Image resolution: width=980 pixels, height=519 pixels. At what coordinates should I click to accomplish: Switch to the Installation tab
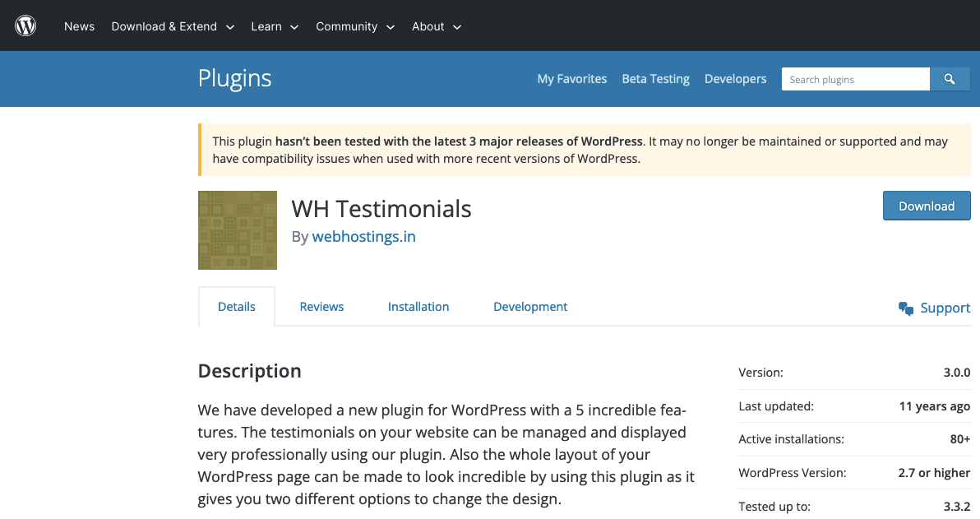(418, 307)
